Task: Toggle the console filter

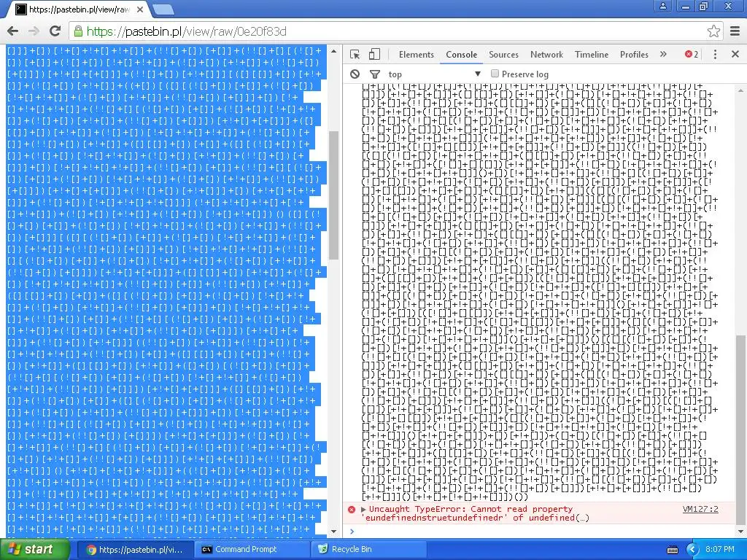Action: (x=375, y=74)
